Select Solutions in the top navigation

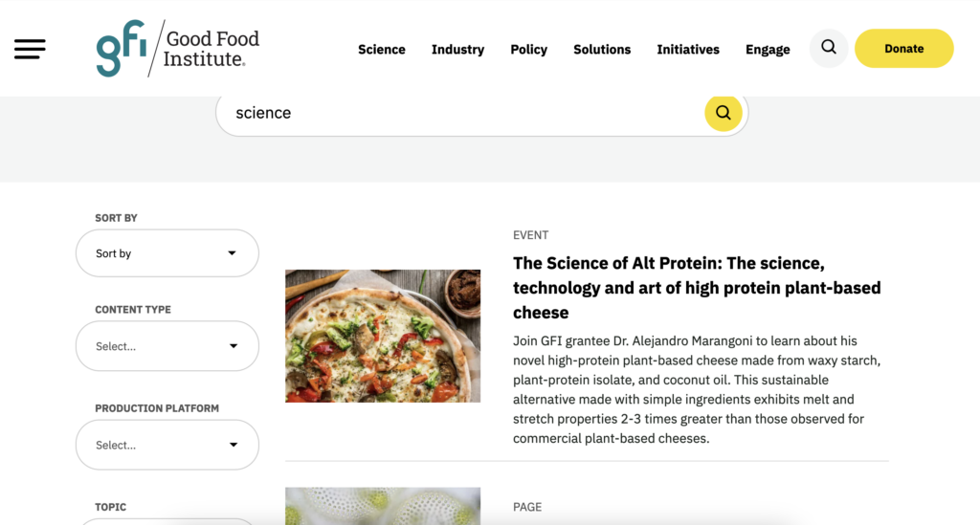coord(602,50)
